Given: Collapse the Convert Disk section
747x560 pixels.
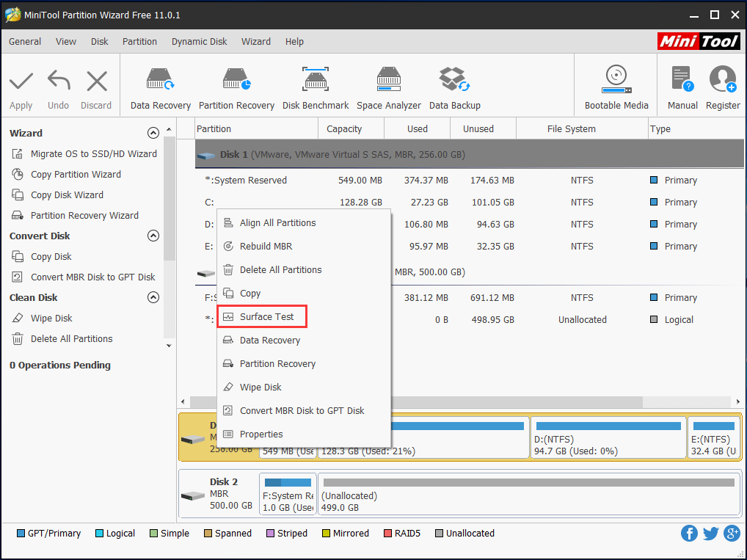Looking at the screenshot, I should coord(153,236).
